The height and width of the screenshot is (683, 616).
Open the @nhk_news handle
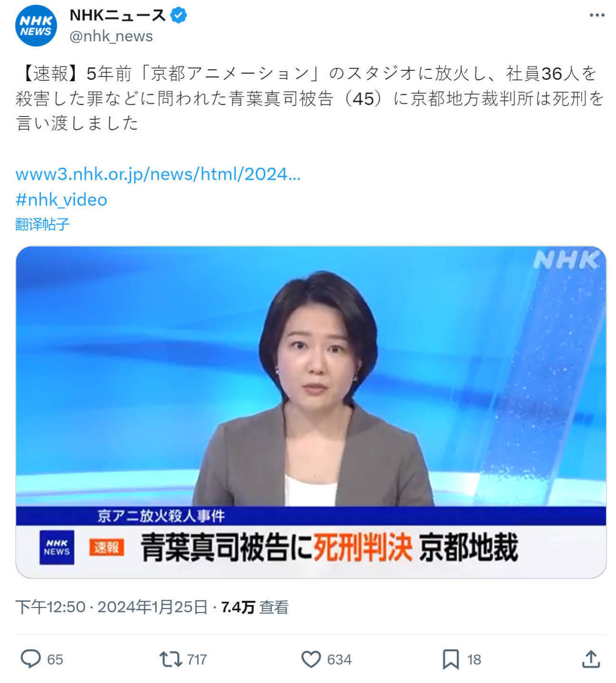point(111,36)
